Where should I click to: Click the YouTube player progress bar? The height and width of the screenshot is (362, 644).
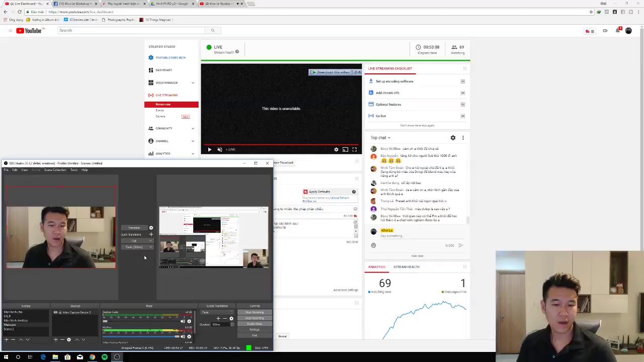281,144
